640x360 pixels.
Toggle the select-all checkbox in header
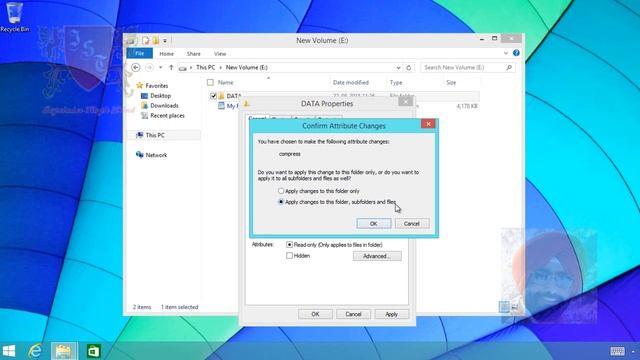click(210, 82)
